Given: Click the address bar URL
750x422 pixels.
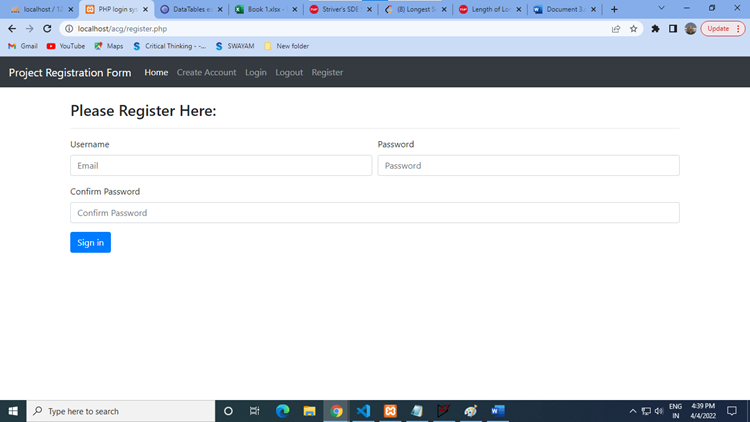Looking at the screenshot, I should [x=122, y=29].
